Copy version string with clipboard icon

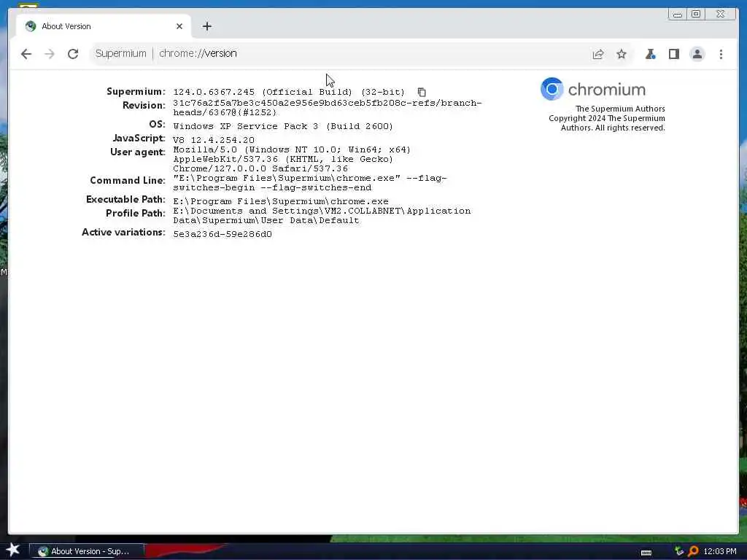422,92
